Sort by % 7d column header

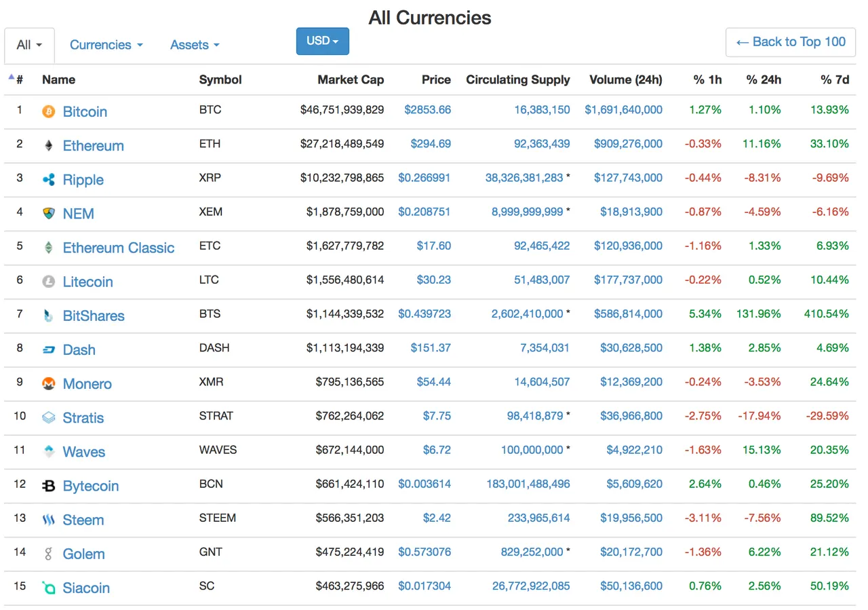tap(835, 79)
